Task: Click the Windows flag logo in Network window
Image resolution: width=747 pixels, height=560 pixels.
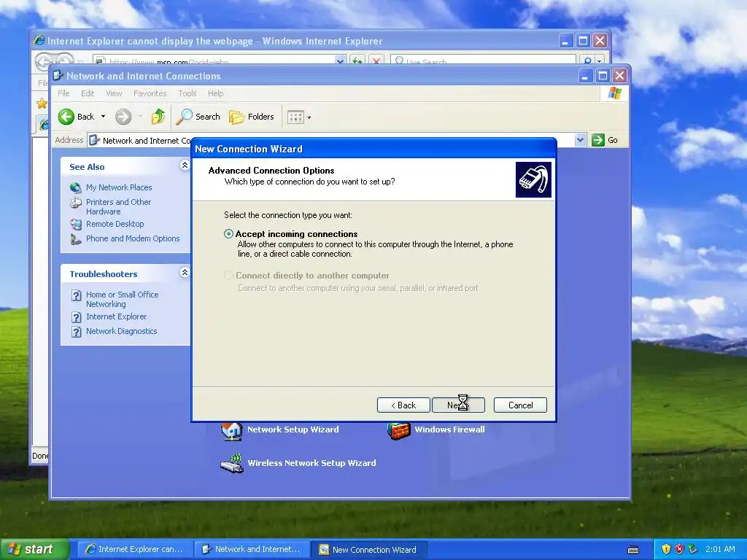Action: coord(614,93)
